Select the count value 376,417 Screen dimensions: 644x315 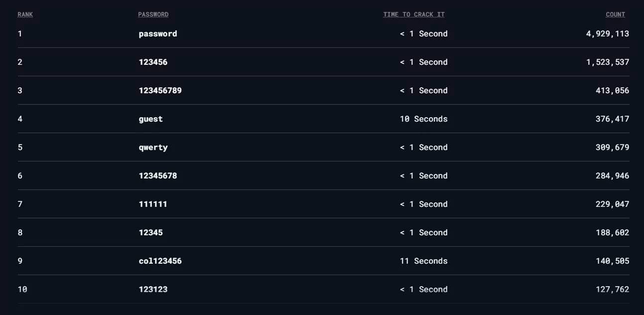tap(612, 119)
